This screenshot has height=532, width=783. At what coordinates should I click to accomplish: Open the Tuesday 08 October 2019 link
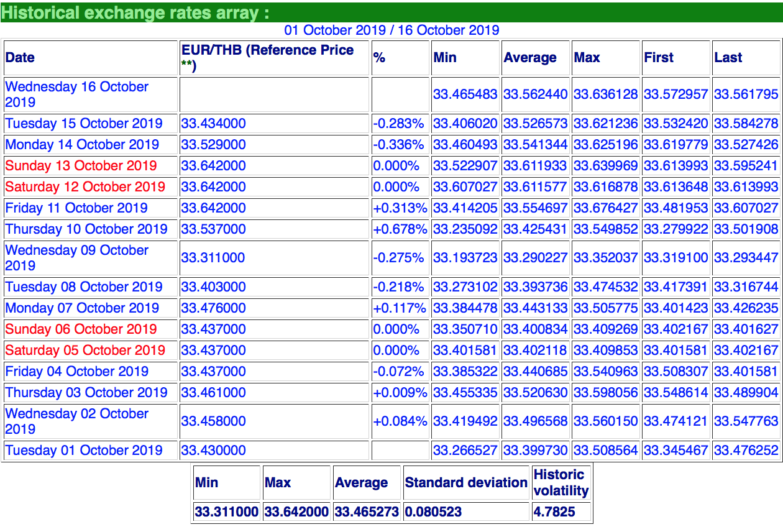84,287
